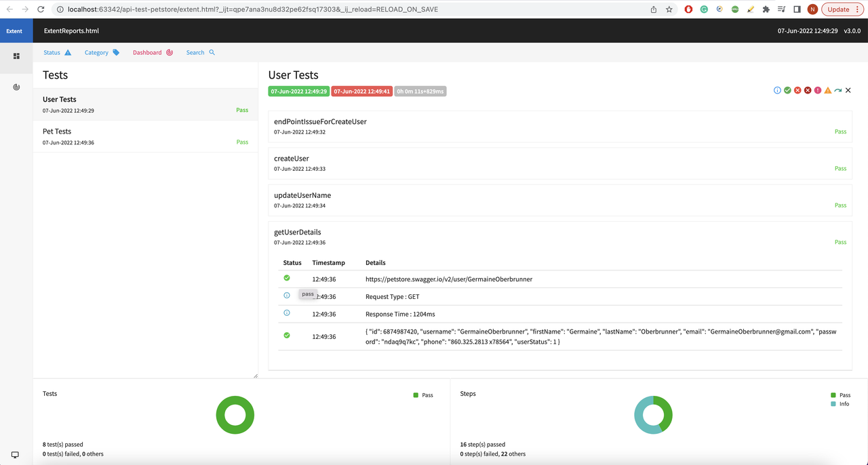Bookmark this page with the star icon
This screenshot has height=465, width=868.
(669, 9)
